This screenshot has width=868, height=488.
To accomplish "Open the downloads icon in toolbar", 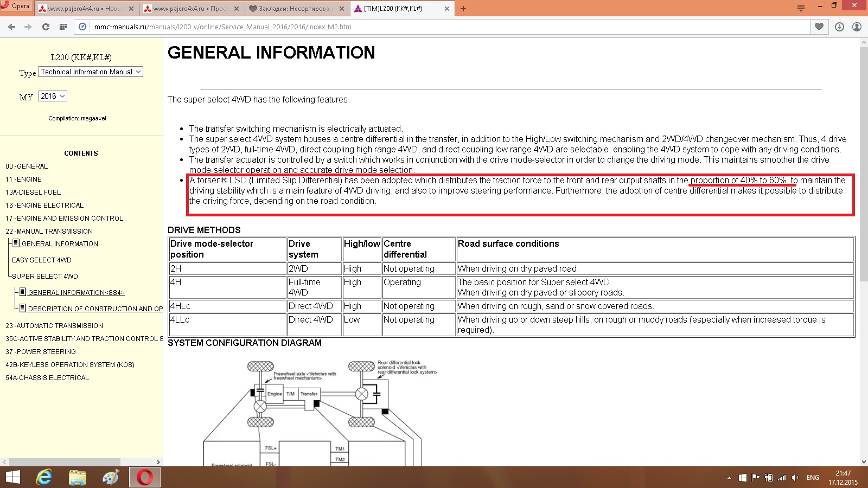I will (839, 27).
